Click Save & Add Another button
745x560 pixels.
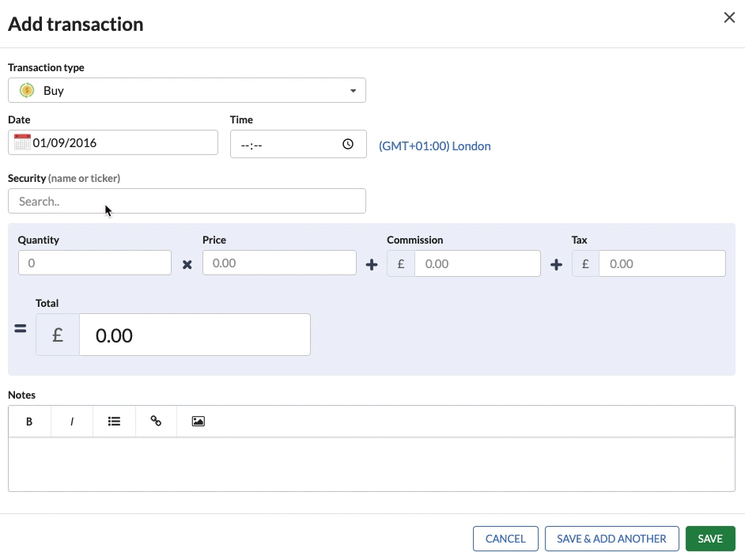611,539
